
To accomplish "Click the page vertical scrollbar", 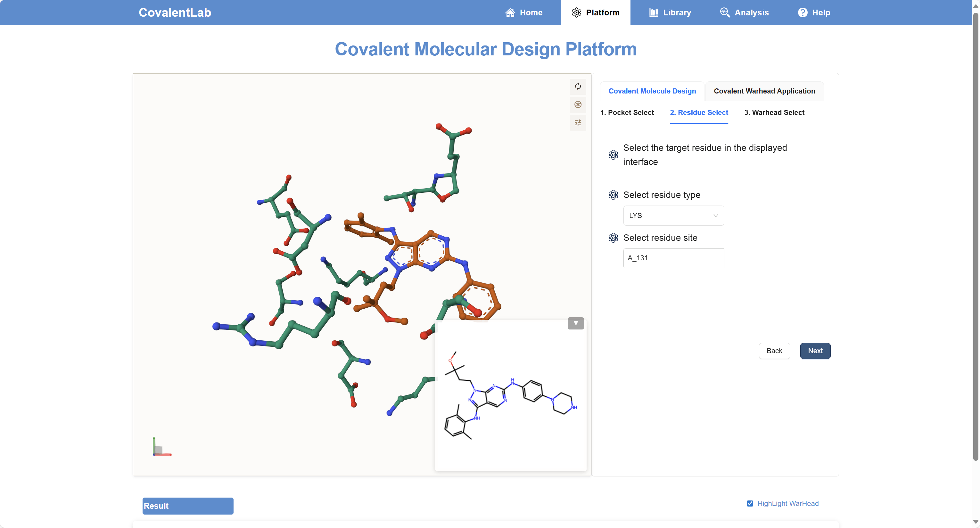I will pos(975,236).
